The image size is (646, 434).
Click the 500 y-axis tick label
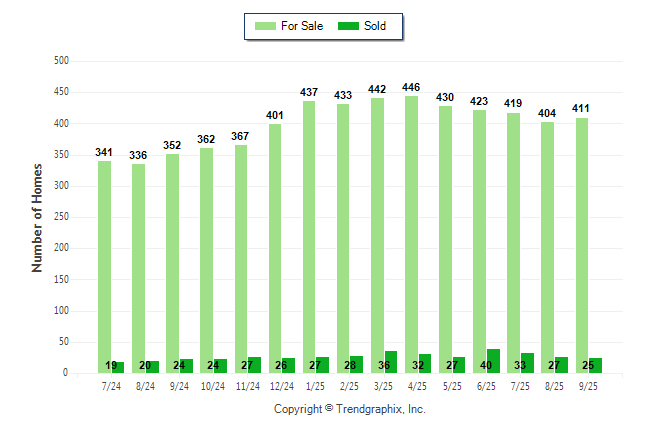[61, 61]
